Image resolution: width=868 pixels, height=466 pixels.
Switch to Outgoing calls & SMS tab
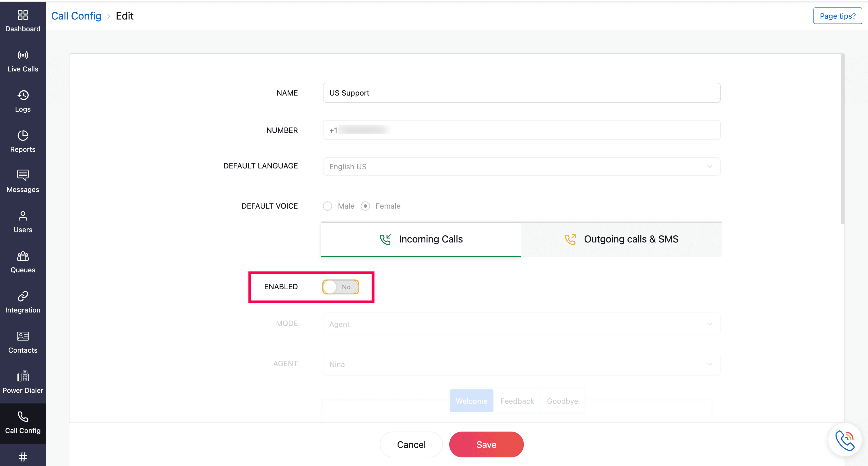click(x=621, y=239)
